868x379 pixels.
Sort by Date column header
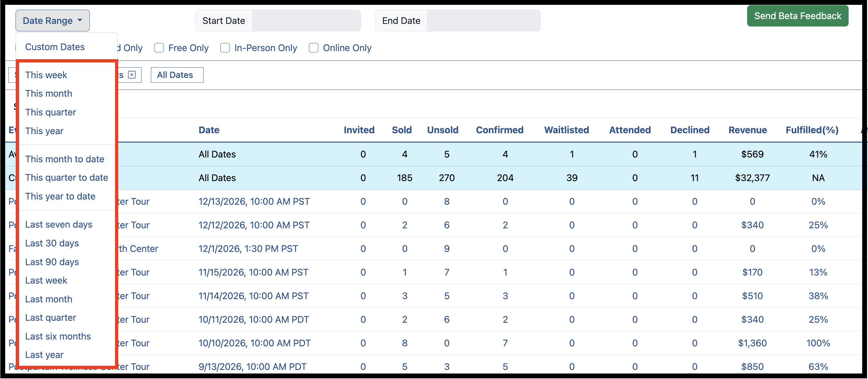pos(209,130)
